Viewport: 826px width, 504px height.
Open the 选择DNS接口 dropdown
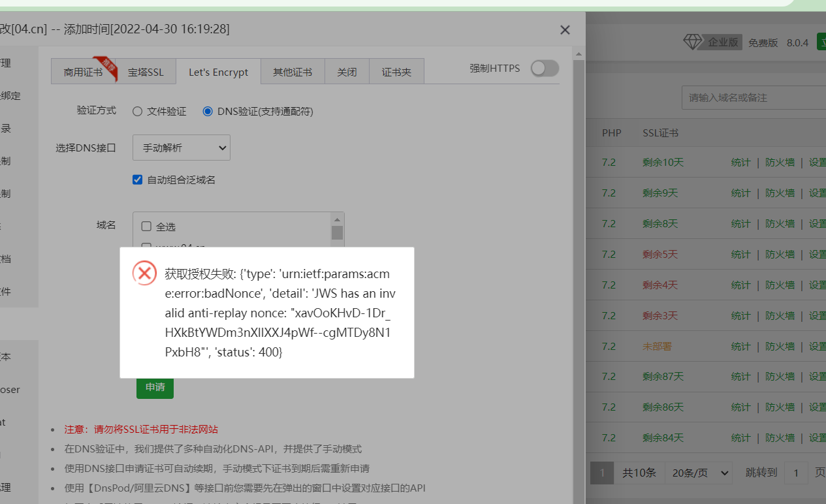(x=182, y=148)
